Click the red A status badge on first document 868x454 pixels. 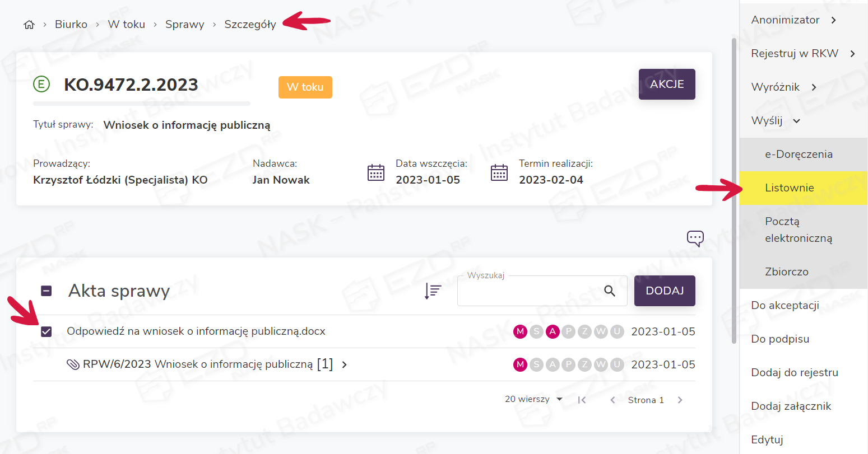coord(553,332)
